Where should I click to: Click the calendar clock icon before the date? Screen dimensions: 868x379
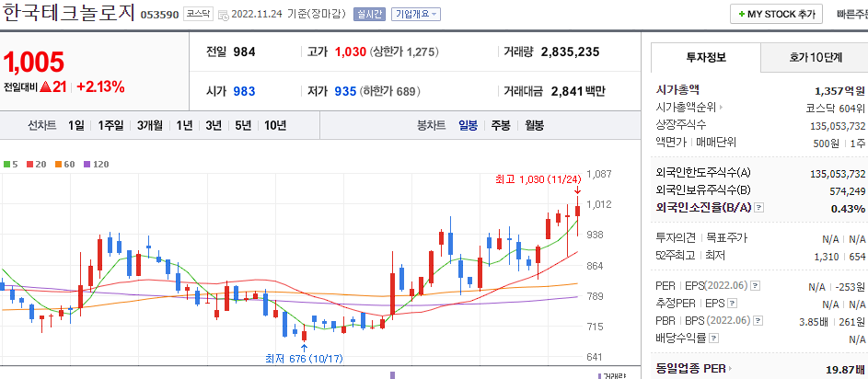(223, 15)
